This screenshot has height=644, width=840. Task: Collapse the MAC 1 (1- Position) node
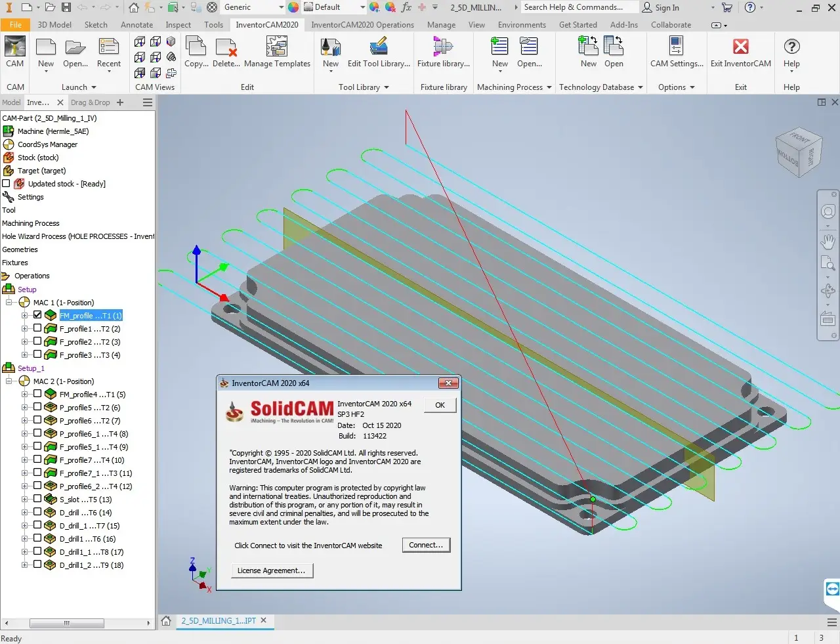[9, 302]
